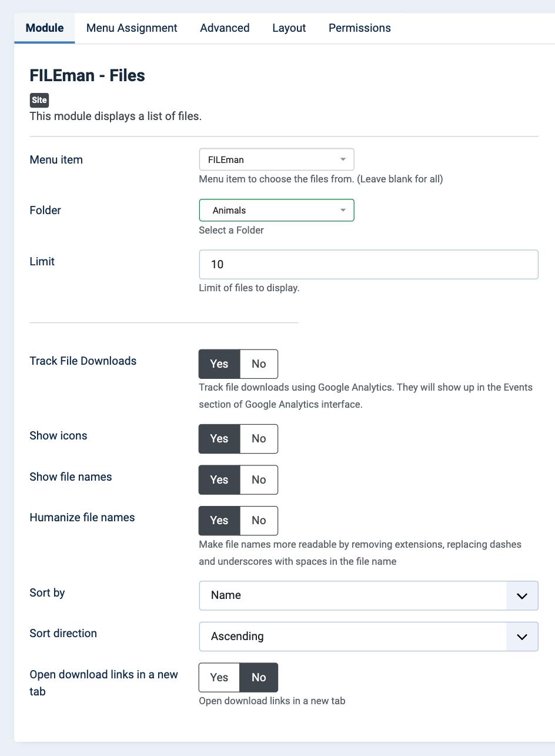Click the Limit input field

[x=369, y=265]
